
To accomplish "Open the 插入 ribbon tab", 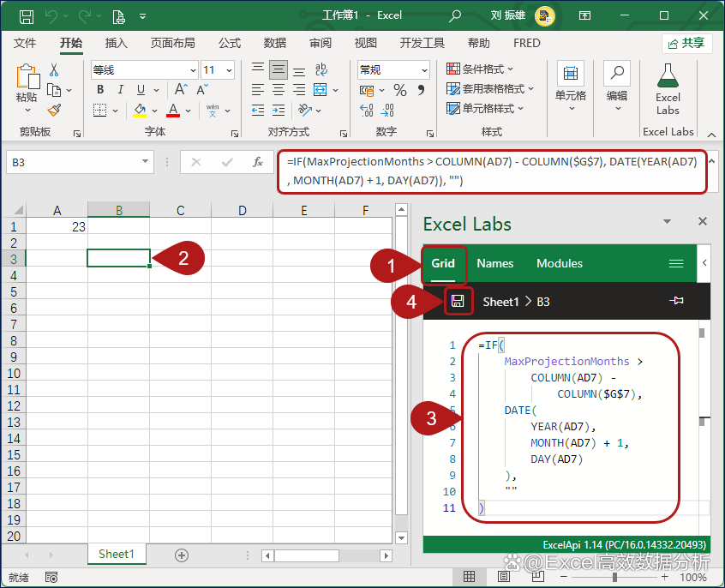I will point(116,43).
